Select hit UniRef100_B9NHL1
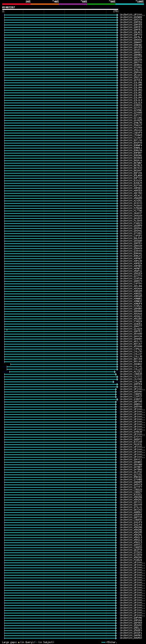This screenshot has height=644, width=146. coord(131,148)
